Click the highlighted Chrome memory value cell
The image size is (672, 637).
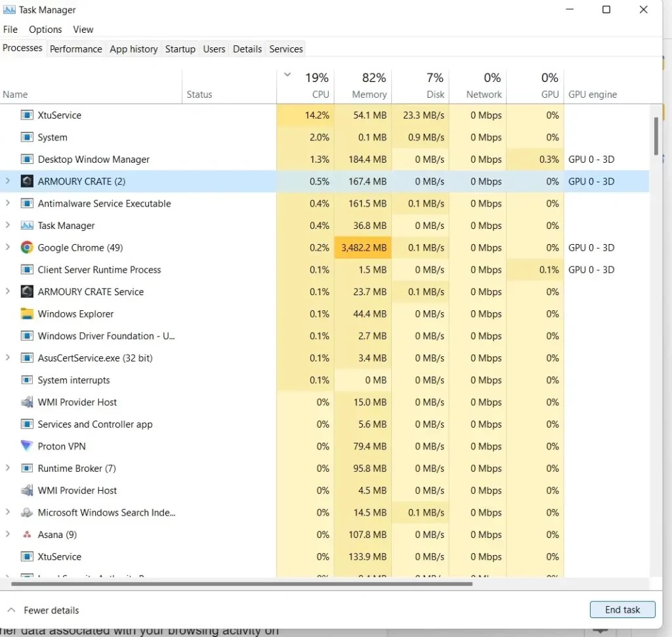[363, 247]
